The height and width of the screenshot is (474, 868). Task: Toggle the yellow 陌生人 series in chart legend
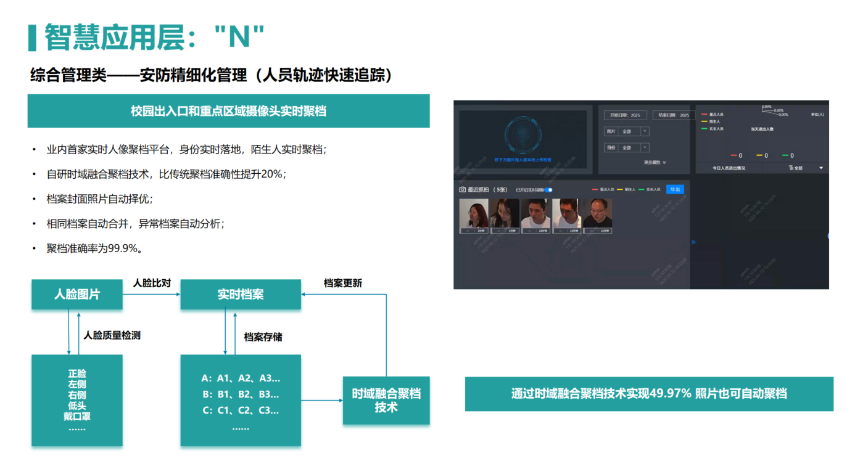[705, 121]
